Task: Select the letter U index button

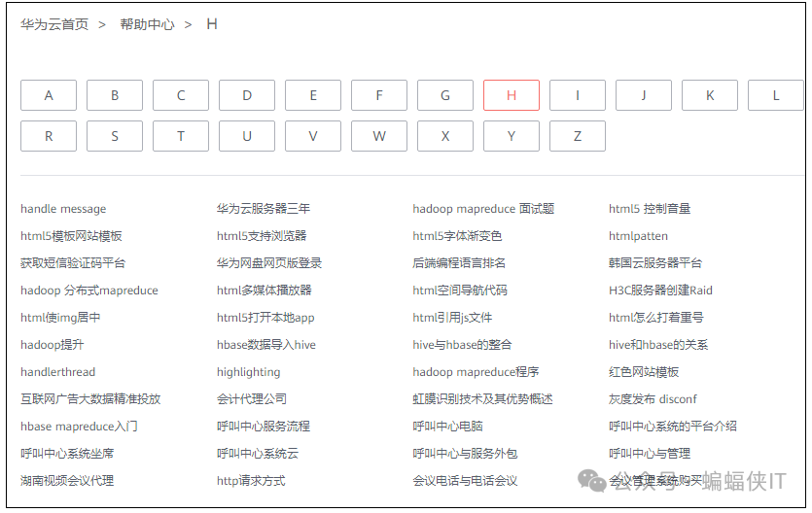Action: click(247, 136)
